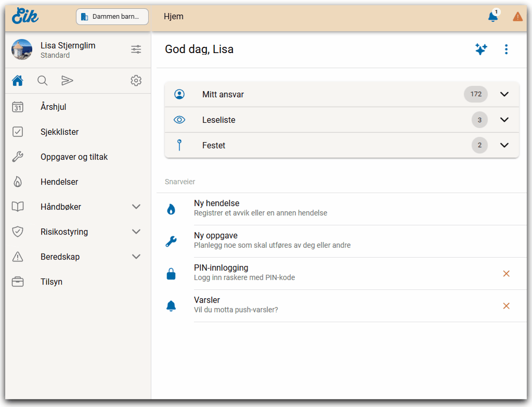
Task: Click the paper plane send icon
Action: coord(67,81)
